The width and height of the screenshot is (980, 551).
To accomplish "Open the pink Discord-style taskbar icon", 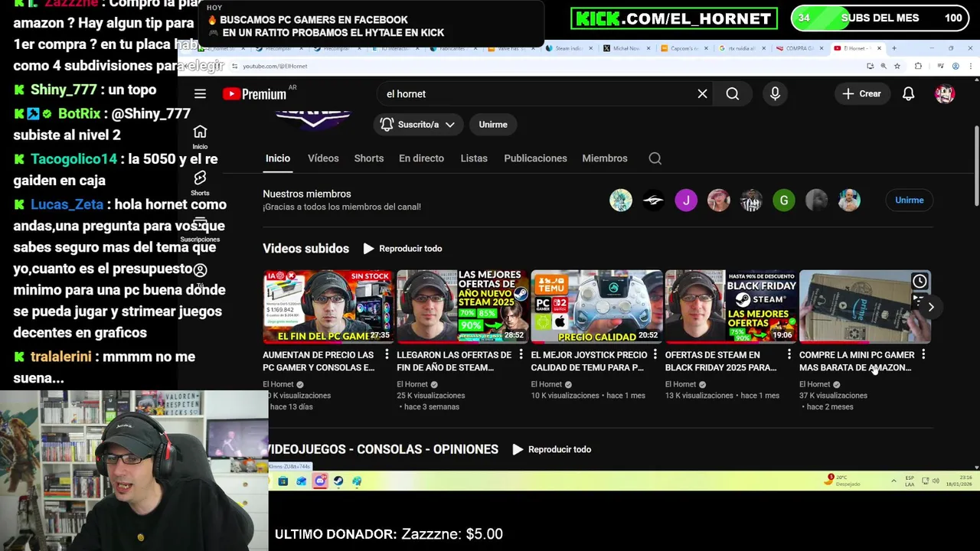I will click(320, 481).
